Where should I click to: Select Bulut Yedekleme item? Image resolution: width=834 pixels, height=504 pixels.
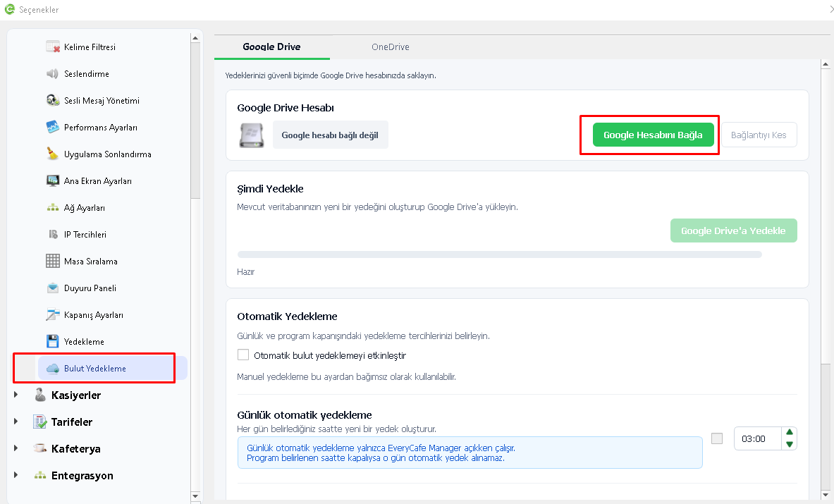point(112,368)
